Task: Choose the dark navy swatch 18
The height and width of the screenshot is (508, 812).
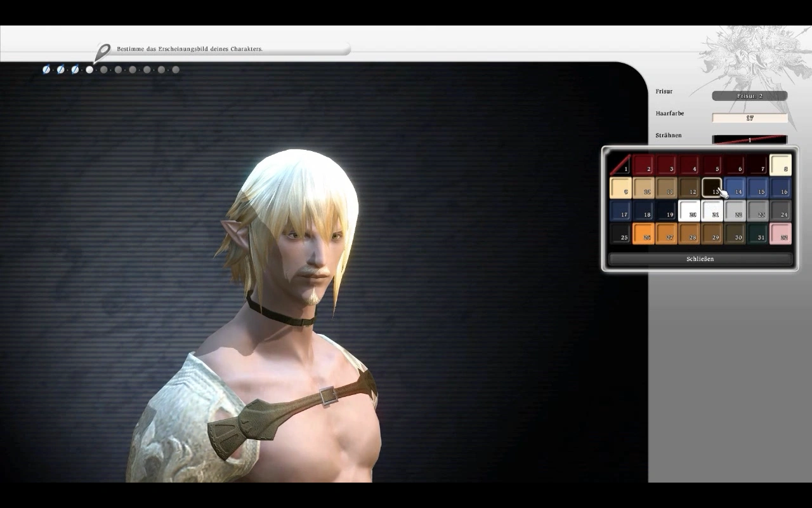Action: pyautogui.click(x=643, y=211)
